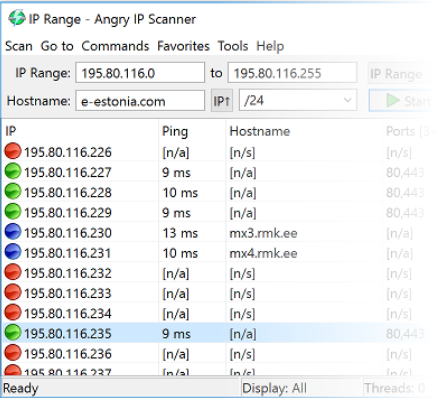Open the IP Range feeder selector dropdown
This screenshot has width=440, height=398.
point(402,73)
